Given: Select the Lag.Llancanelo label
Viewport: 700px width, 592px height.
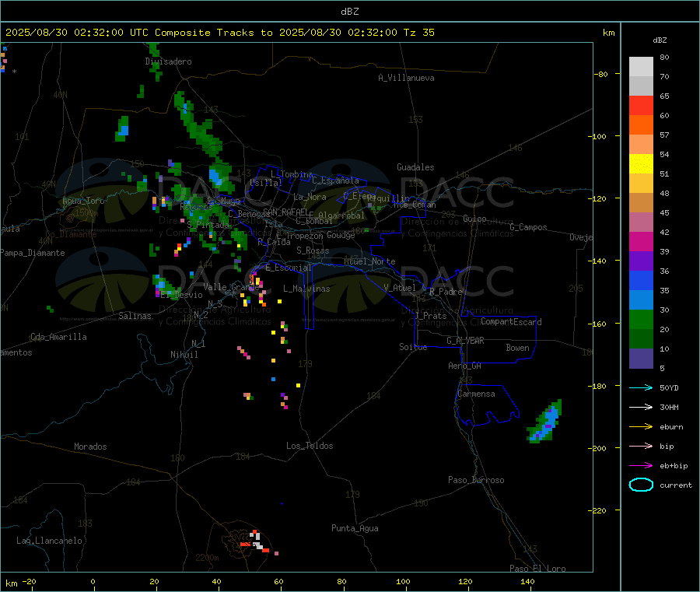Looking at the screenshot, I should click(49, 541).
